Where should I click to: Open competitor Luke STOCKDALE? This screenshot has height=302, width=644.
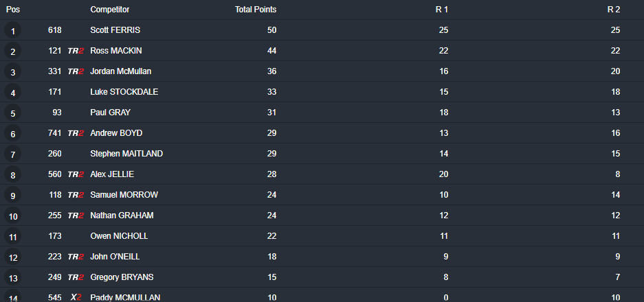[124, 92]
